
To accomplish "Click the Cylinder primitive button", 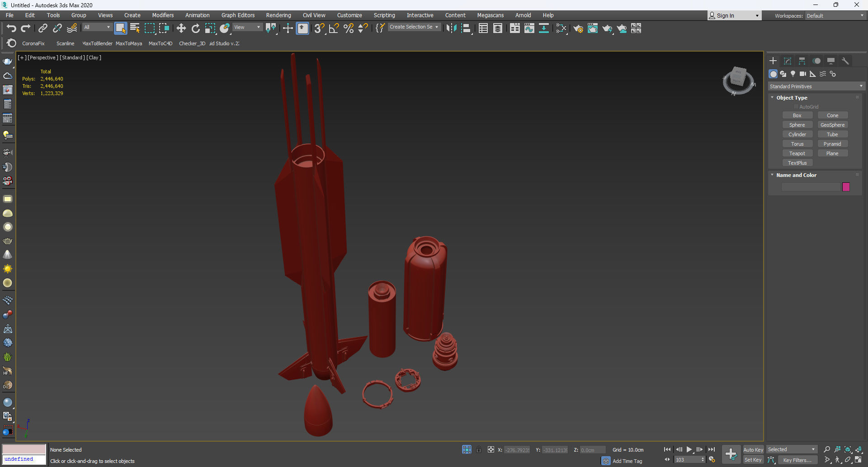I will pos(797,134).
